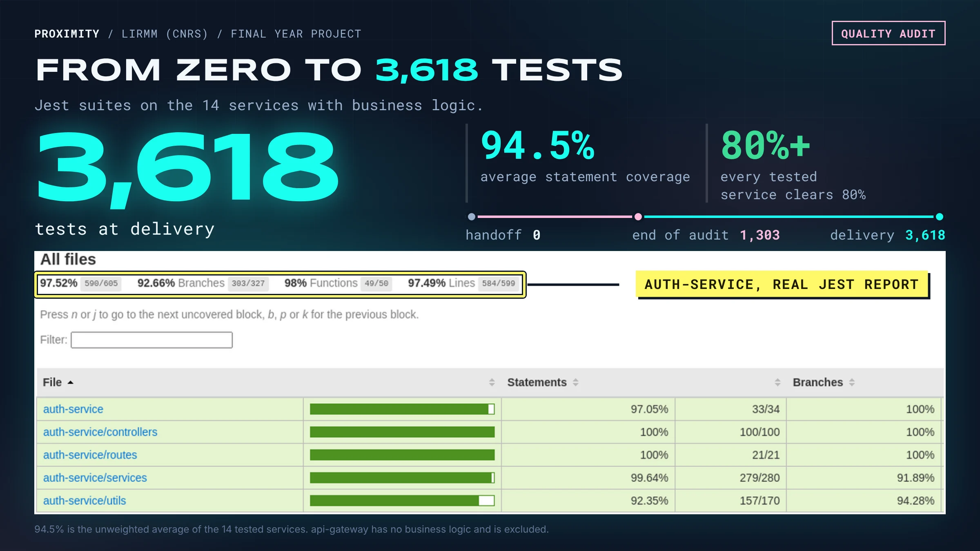Image resolution: width=980 pixels, height=551 pixels.
Task: Open the auth-service/services link
Action: click(x=95, y=478)
